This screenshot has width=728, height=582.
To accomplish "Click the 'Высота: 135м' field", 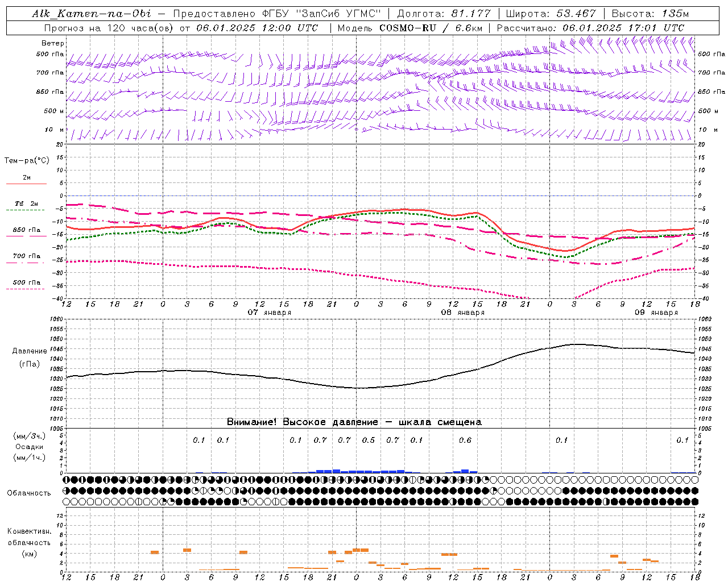I will [x=650, y=14].
